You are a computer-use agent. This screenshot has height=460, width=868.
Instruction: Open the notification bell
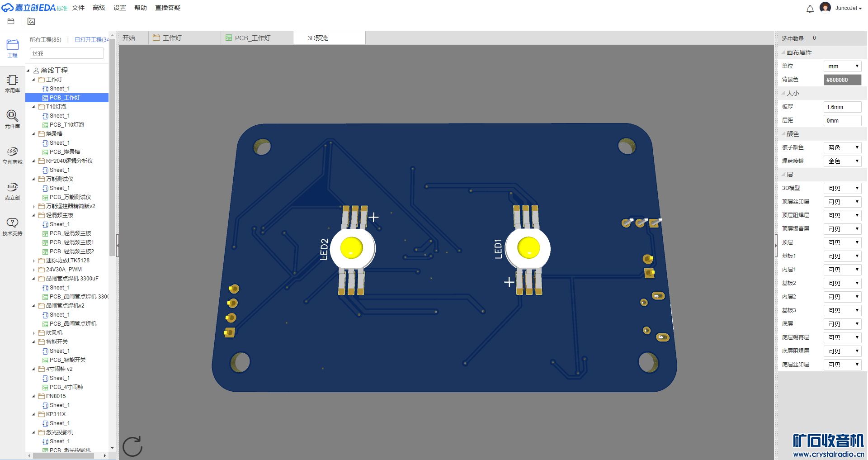pos(810,9)
